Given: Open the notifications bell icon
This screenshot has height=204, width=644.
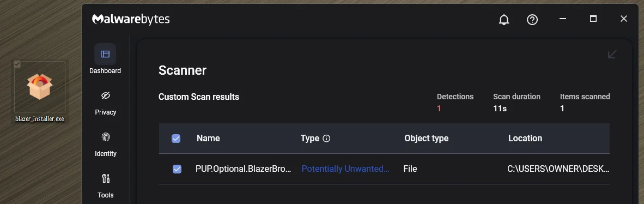Looking at the screenshot, I should pos(504,19).
